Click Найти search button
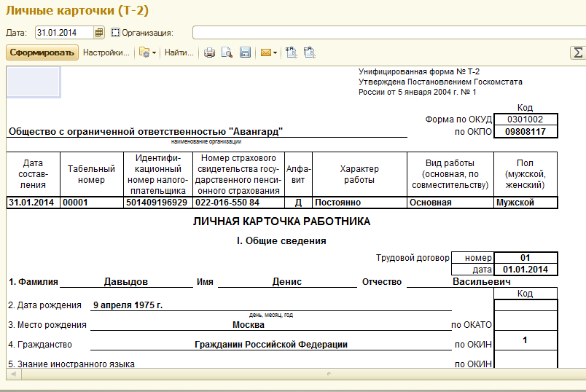 pos(179,52)
